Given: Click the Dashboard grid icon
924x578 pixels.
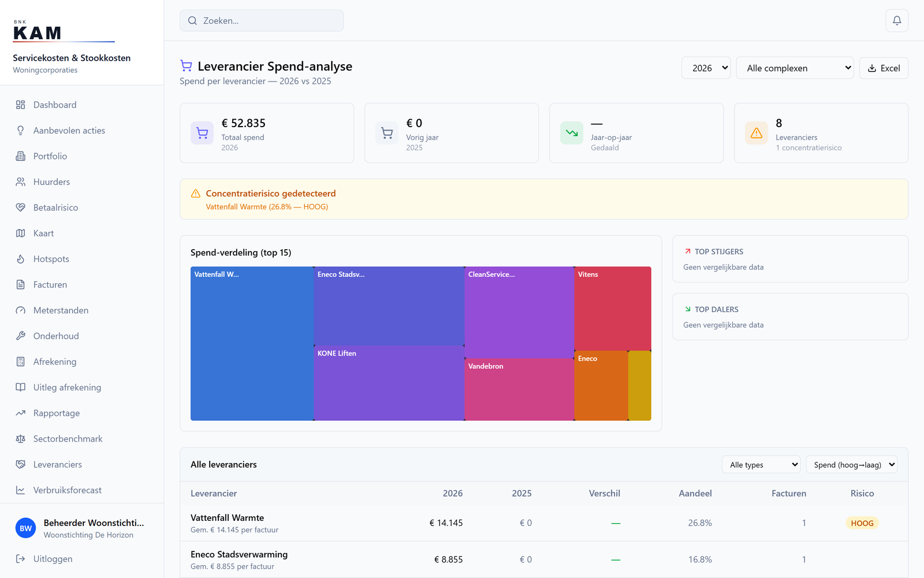Looking at the screenshot, I should click(21, 105).
